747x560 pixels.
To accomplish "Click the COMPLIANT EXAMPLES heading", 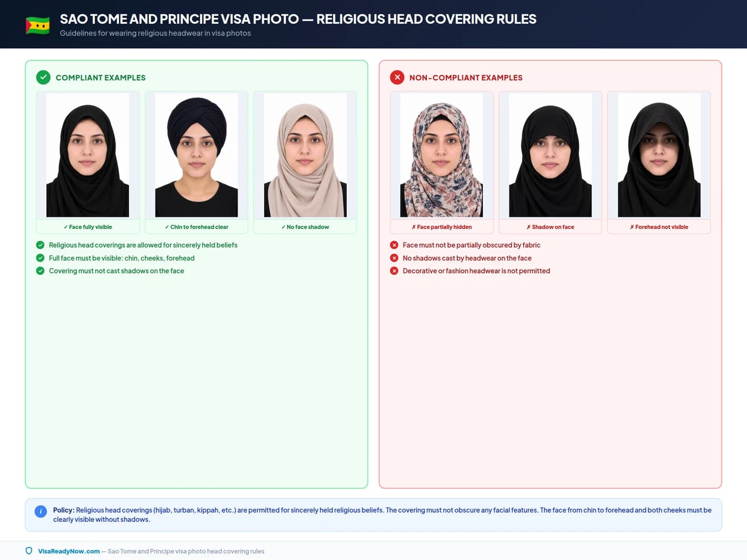I will (x=101, y=78).
